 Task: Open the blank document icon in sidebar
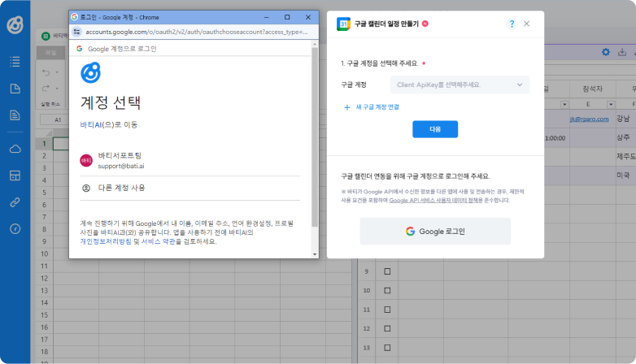tap(15, 89)
